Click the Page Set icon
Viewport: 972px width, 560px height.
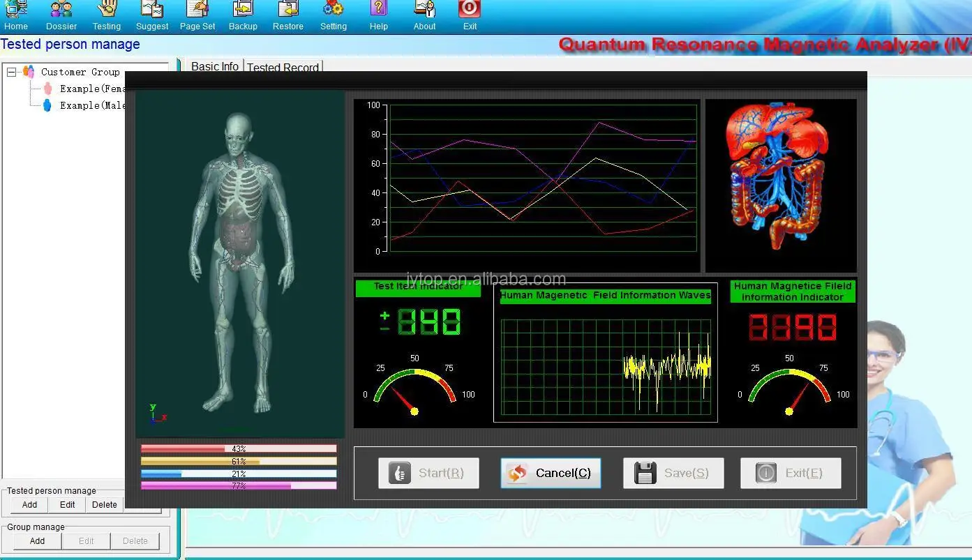click(197, 10)
